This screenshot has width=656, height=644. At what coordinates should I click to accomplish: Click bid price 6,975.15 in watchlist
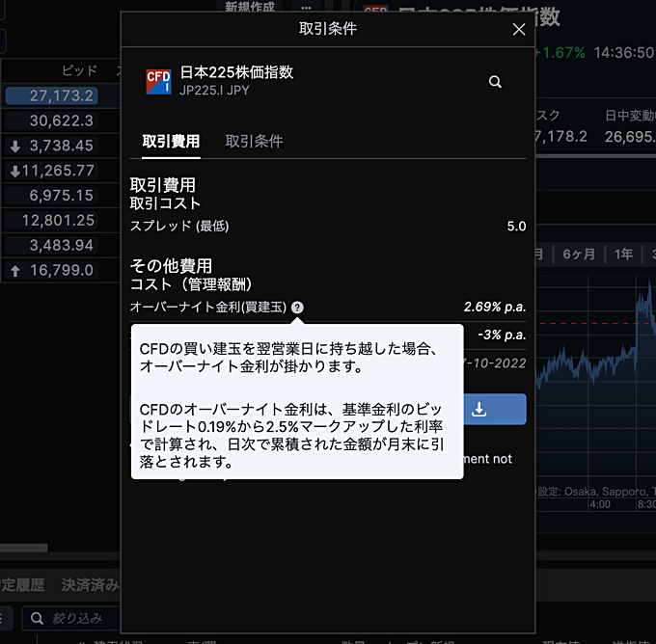click(x=52, y=196)
